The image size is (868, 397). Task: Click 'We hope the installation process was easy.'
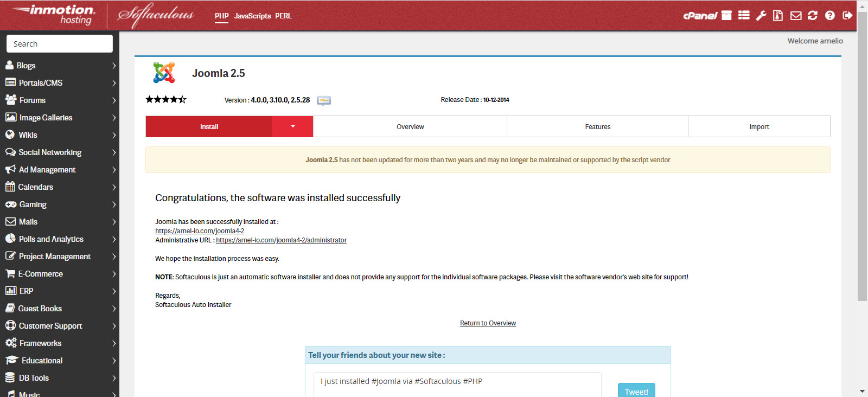217,259
